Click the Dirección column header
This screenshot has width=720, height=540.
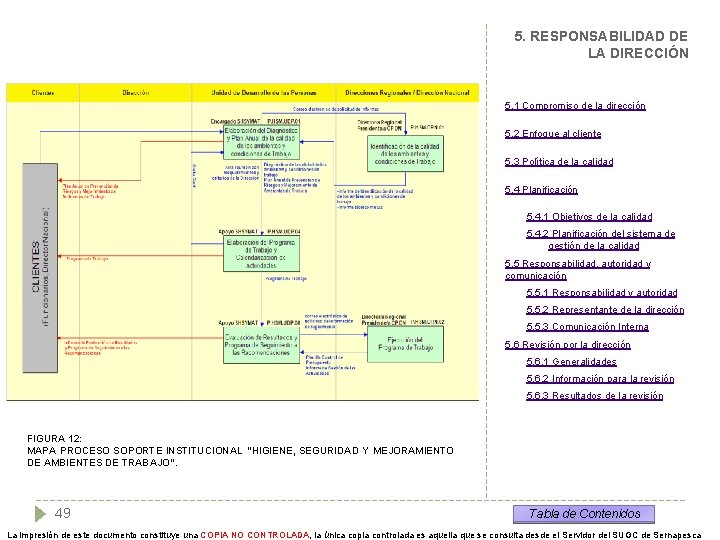pyautogui.click(x=135, y=93)
